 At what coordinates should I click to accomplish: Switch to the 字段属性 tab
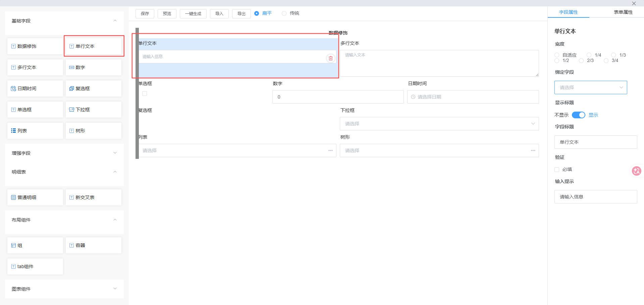(x=568, y=12)
